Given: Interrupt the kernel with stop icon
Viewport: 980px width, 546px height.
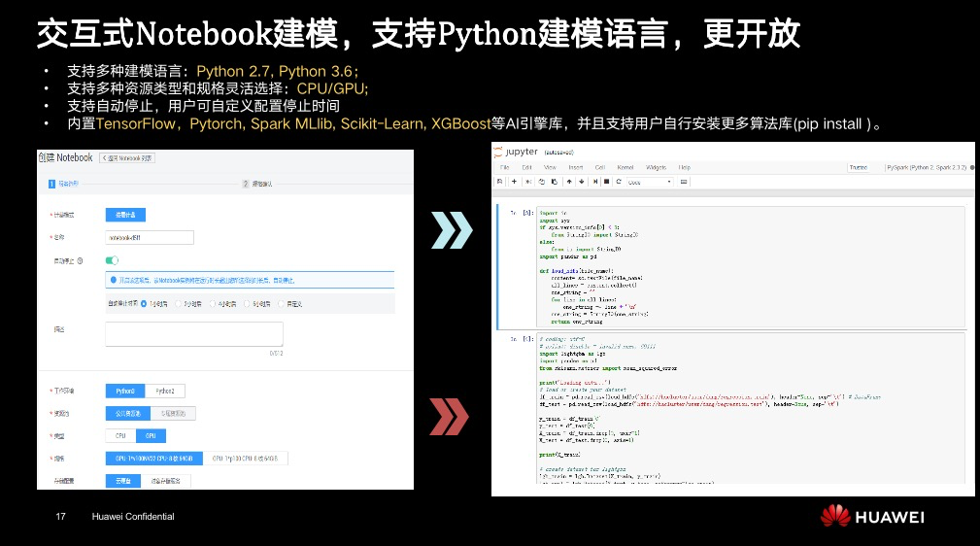Looking at the screenshot, I should [606, 182].
